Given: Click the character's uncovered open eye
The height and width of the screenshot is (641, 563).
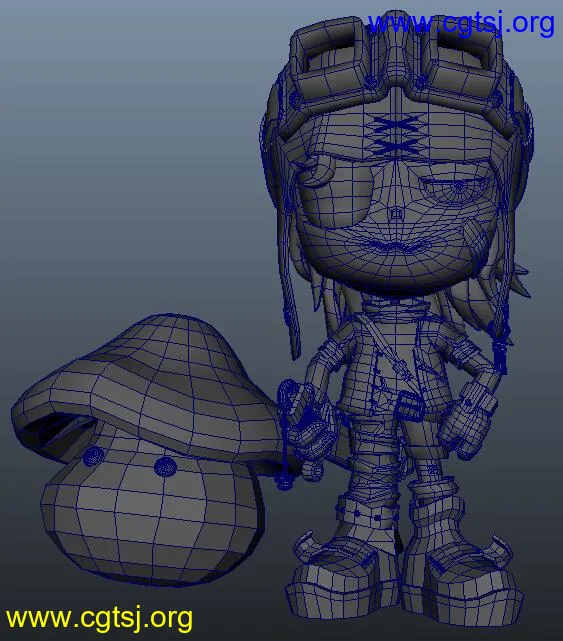Looking at the screenshot, I should click(x=458, y=188).
